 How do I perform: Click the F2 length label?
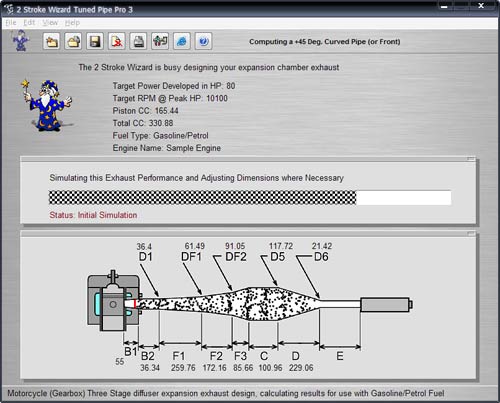point(216,356)
